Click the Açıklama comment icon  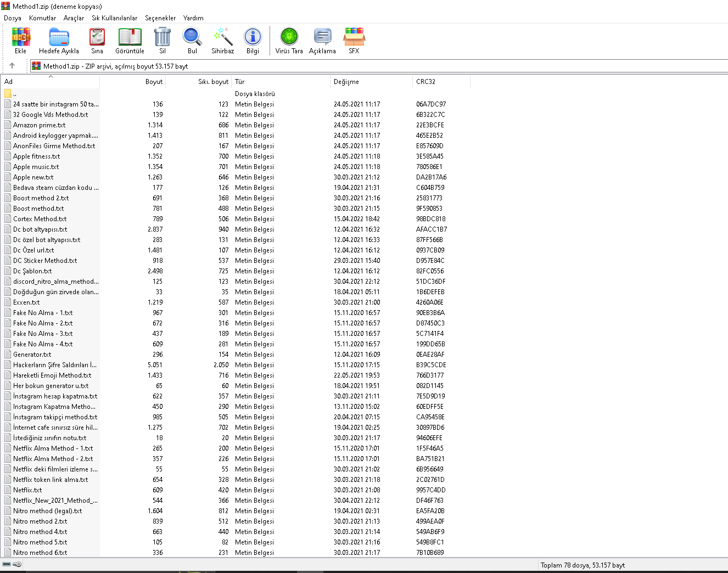tap(322, 37)
